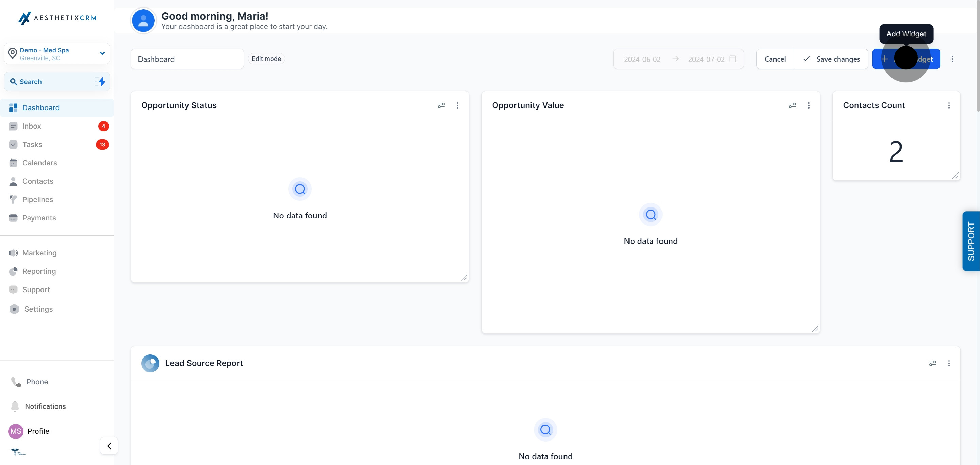Open filter settings on Opportunity Status widget
This screenshot has width=980, height=465.
tap(441, 105)
